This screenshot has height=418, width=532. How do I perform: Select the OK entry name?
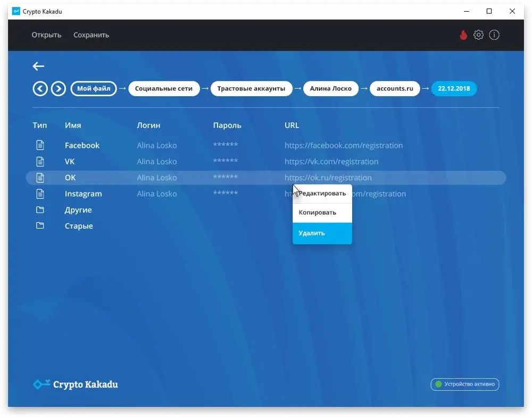click(70, 178)
